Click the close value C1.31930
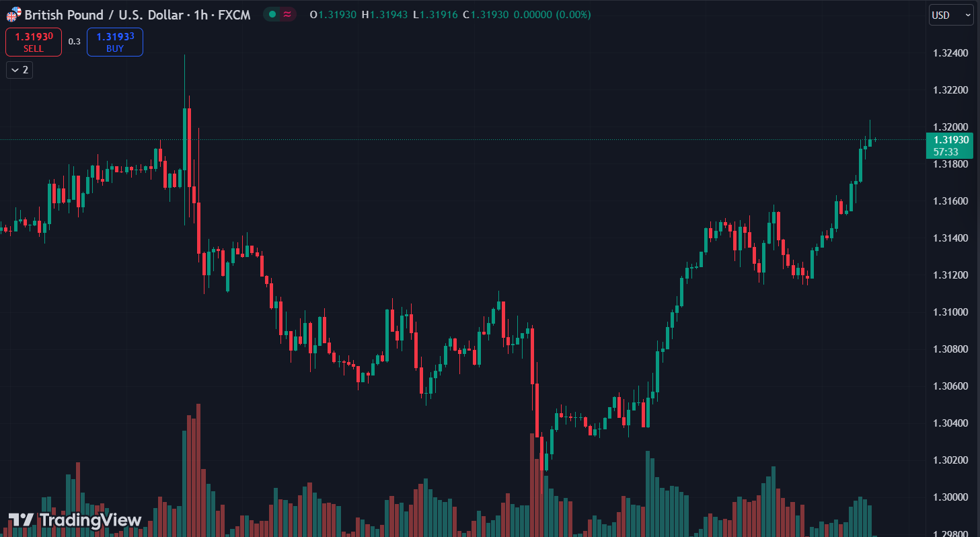Viewport: 980px width, 537px height. click(486, 14)
